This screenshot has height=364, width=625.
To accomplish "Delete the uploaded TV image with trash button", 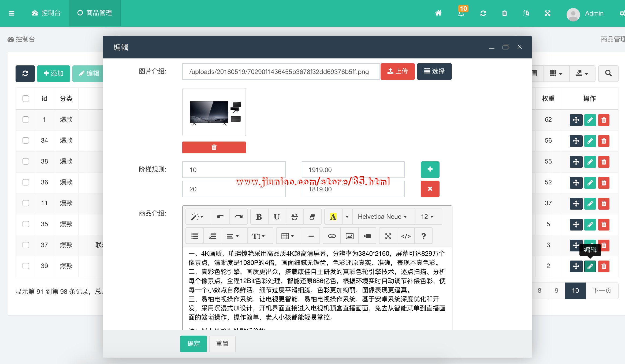I will point(214,147).
